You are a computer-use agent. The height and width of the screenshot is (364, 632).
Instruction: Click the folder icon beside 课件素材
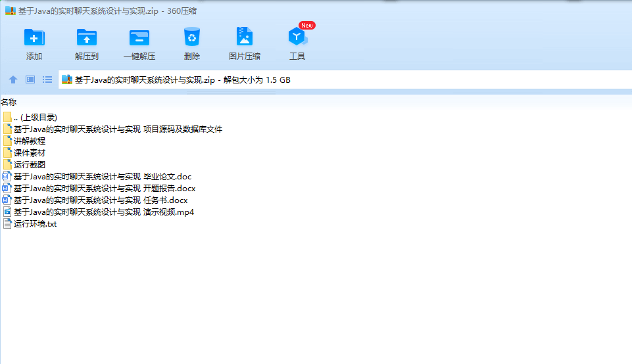(7, 152)
